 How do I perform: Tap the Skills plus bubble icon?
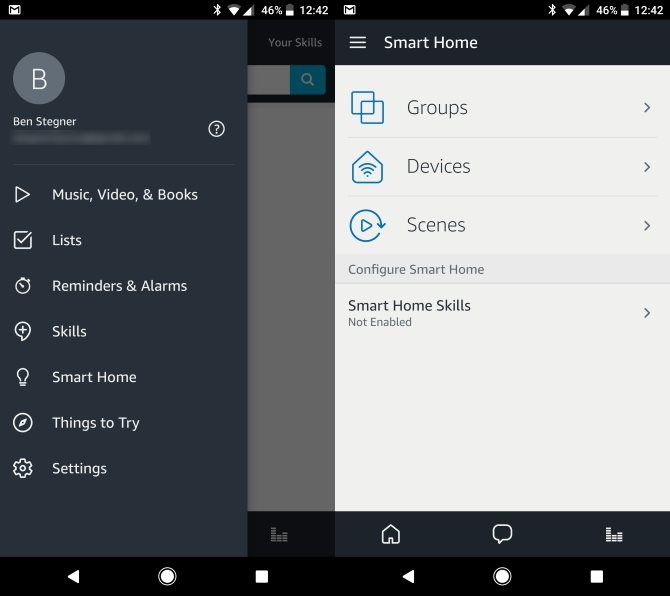point(23,331)
